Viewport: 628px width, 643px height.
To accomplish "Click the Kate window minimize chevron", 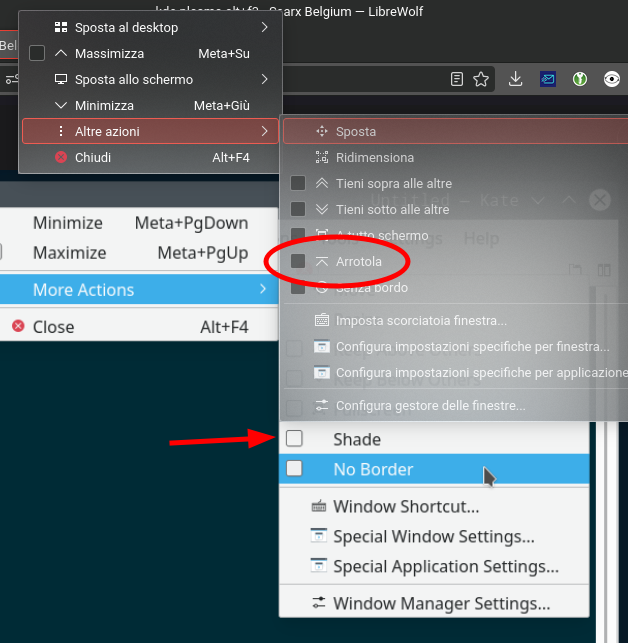I will tap(538, 201).
